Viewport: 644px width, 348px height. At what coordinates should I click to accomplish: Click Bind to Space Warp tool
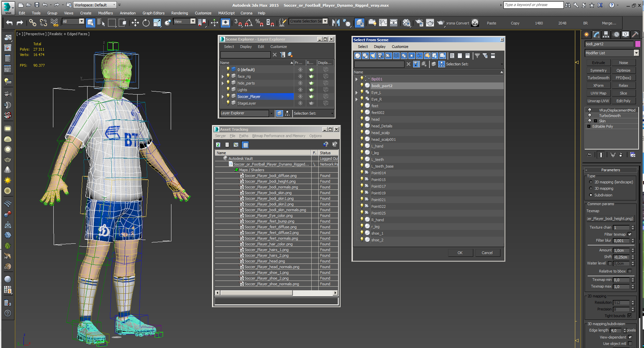pyautogui.click(x=54, y=23)
